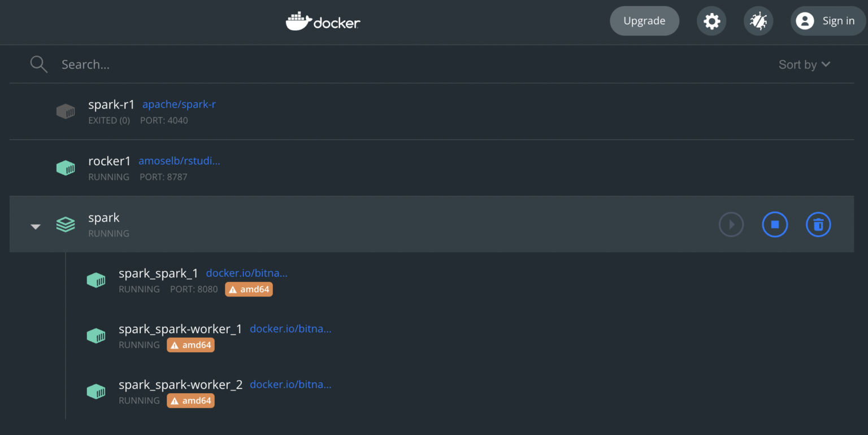868x435 pixels.
Task: Click the Sign in button
Action: click(x=828, y=21)
